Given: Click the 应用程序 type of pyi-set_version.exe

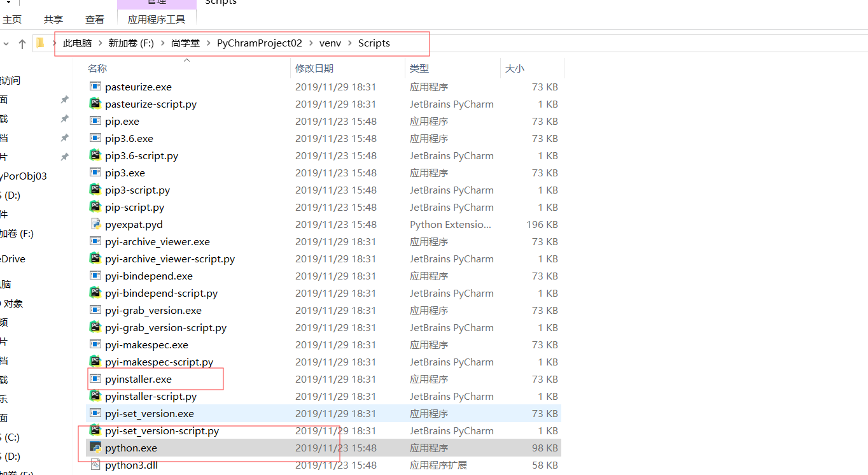Looking at the screenshot, I should click(x=429, y=413).
